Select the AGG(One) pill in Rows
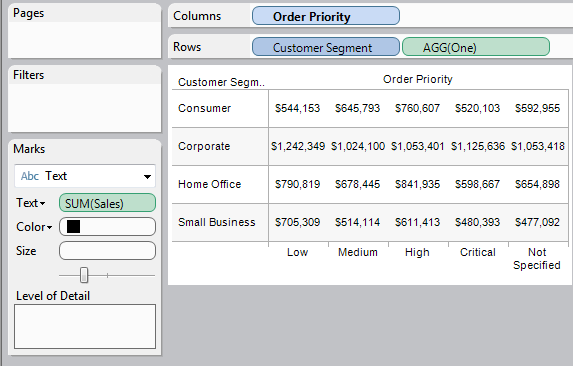 click(x=476, y=47)
